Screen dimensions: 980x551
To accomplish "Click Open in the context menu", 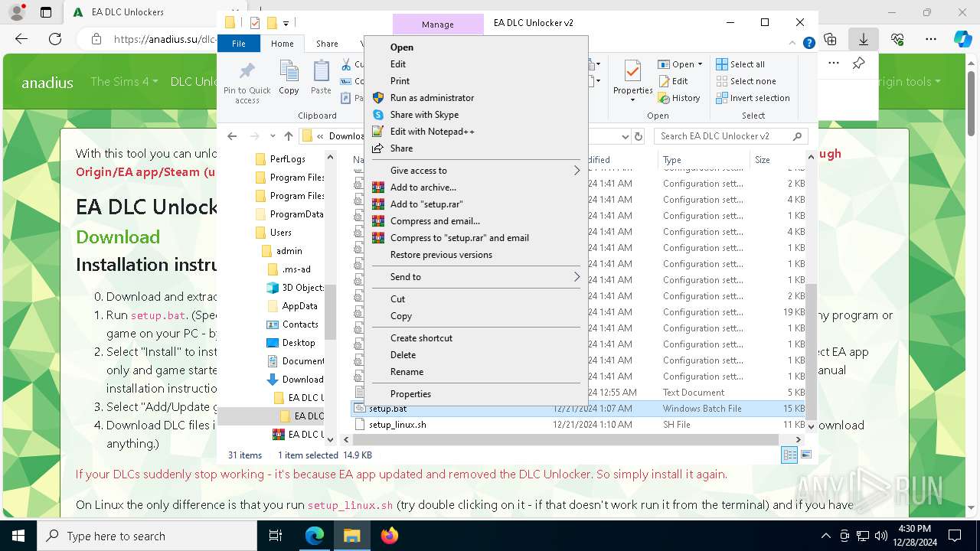I will click(401, 47).
